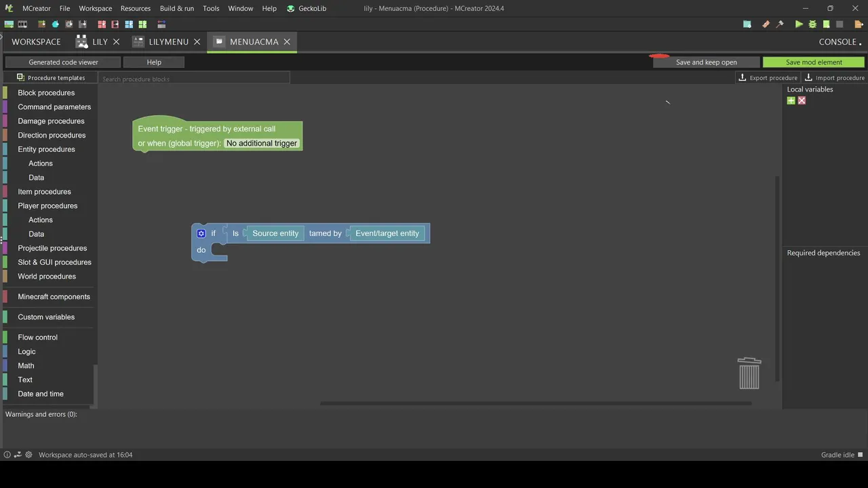This screenshot has height=488, width=868.
Task: Open the Workspace menu
Action: (x=96, y=8)
